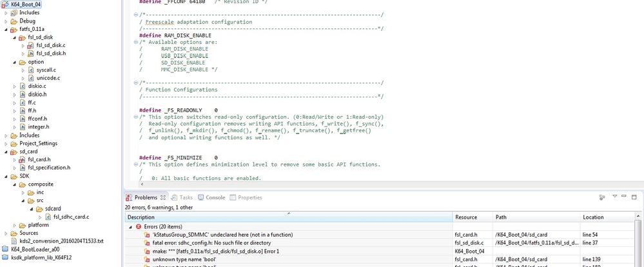Click the diskio.c source file icon
Viewport: 644px width, 267px height.
23,86
